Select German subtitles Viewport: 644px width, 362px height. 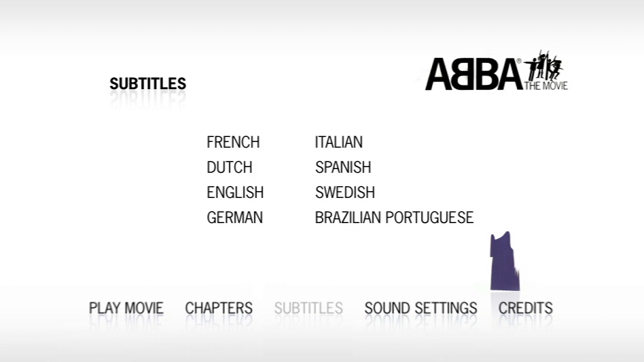coord(235,217)
